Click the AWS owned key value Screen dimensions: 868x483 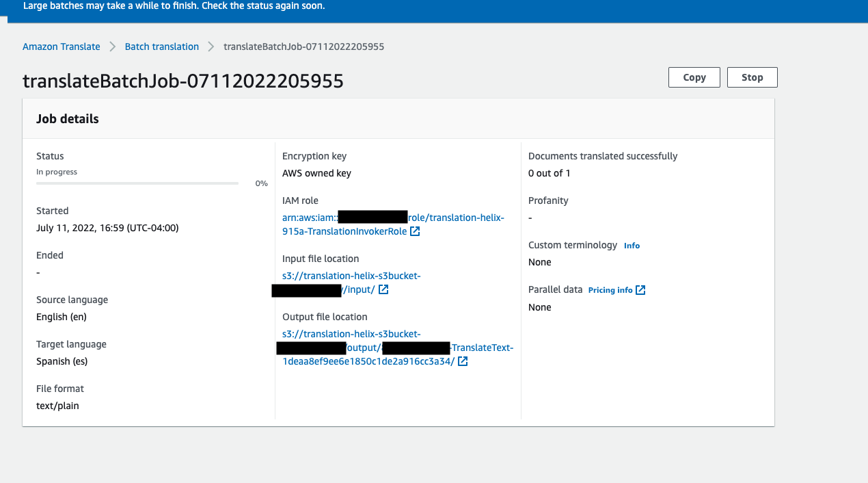pyautogui.click(x=316, y=173)
